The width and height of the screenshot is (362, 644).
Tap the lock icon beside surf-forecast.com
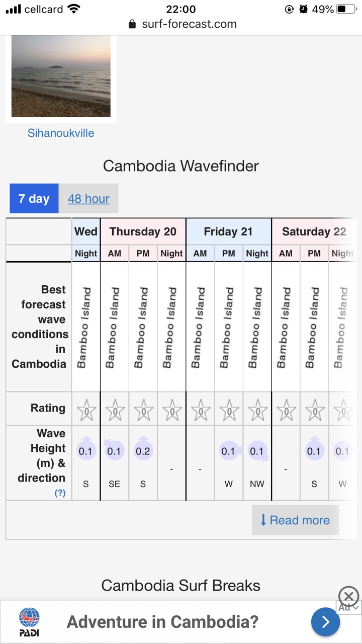pos(132,24)
